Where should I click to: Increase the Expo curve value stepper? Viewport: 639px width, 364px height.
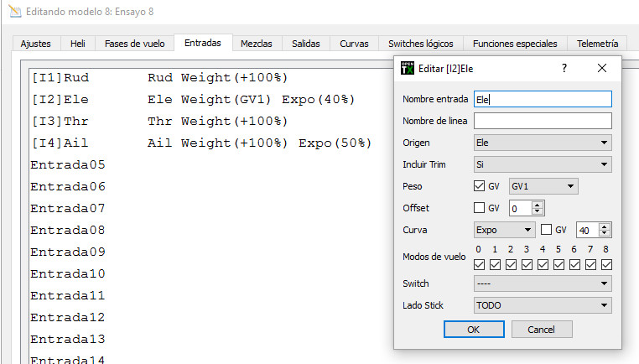(x=606, y=226)
